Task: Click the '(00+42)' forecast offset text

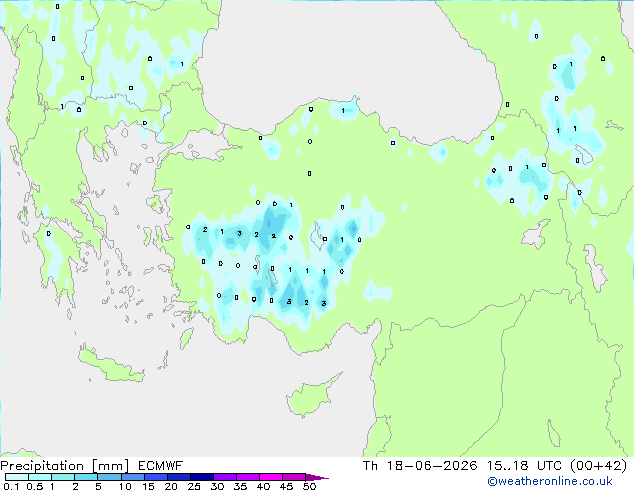Action: pyautogui.click(x=598, y=466)
